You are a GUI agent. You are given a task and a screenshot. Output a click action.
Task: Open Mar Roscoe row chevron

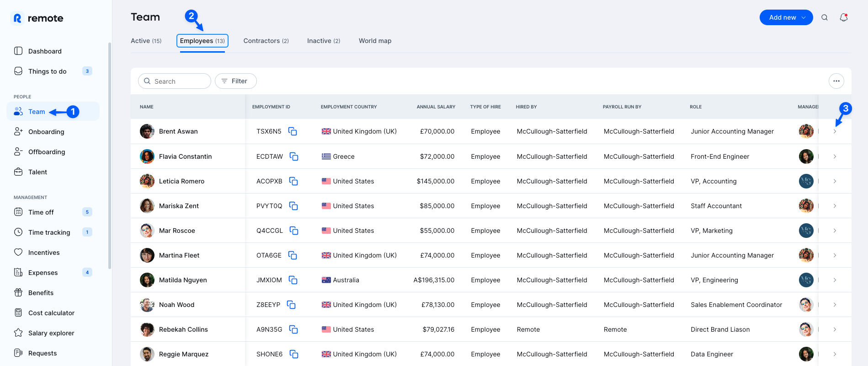tap(835, 231)
